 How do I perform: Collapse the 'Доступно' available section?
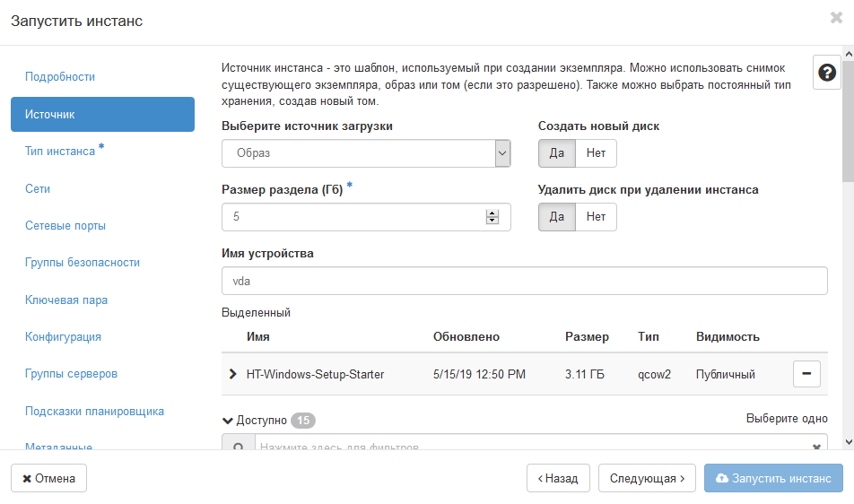(228, 420)
